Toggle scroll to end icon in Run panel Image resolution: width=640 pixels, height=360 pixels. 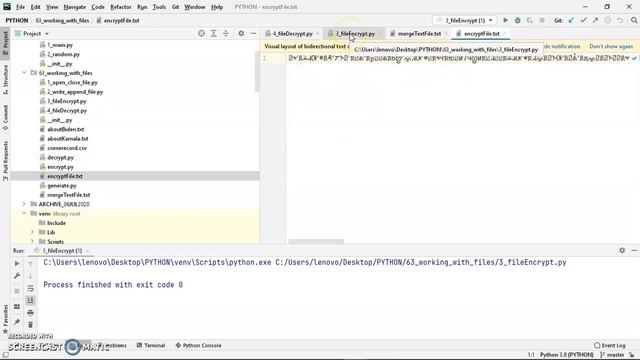[30, 300]
